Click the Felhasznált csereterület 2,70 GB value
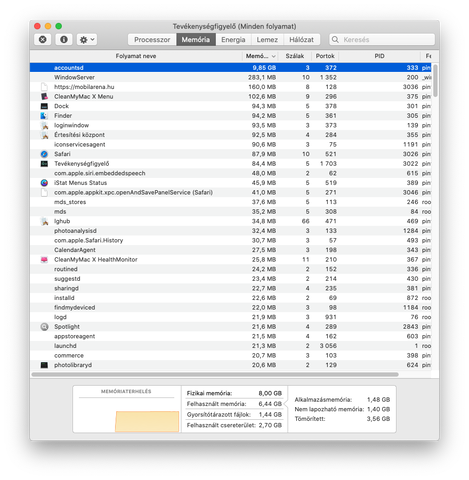This screenshot has width=469, height=480. click(270, 425)
